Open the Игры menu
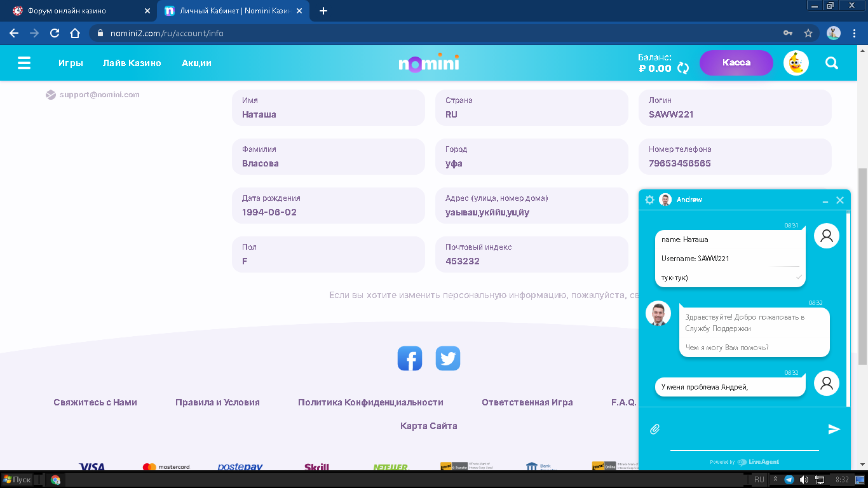The image size is (868, 488). click(x=71, y=63)
